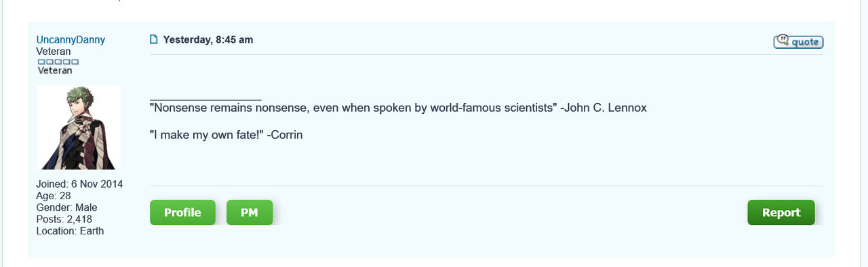Click the Joined: 6 Nov 2014 detail
This screenshot has width=868, height=267.
[79, 184]
